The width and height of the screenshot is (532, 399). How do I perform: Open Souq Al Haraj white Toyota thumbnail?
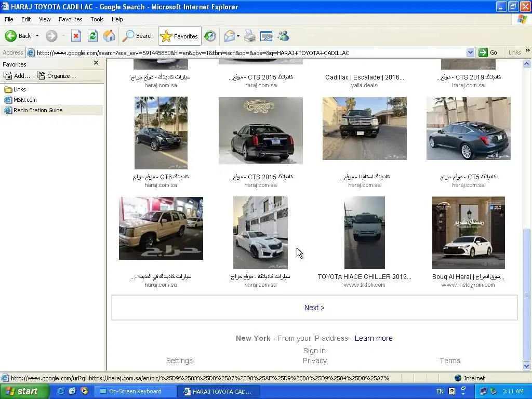pos(468,233)
